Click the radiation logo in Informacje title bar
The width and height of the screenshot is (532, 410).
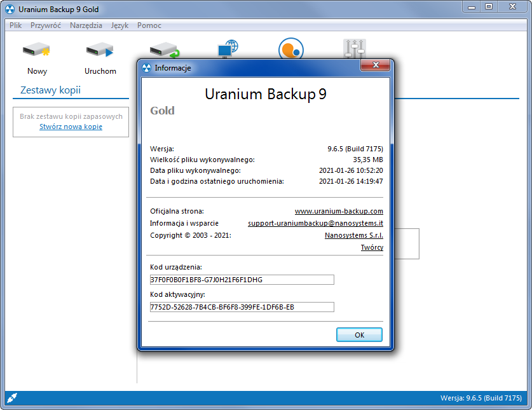tap(147, 68)
